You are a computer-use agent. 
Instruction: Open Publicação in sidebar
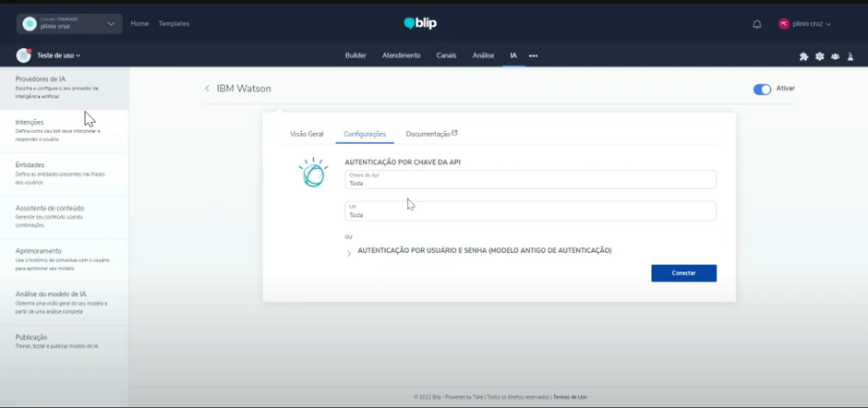65,346
